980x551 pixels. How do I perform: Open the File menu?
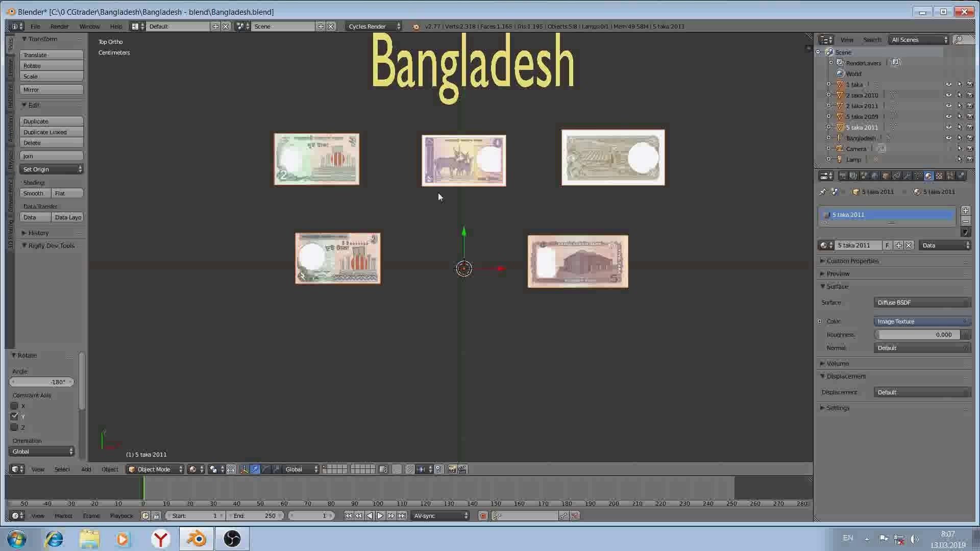35,26
